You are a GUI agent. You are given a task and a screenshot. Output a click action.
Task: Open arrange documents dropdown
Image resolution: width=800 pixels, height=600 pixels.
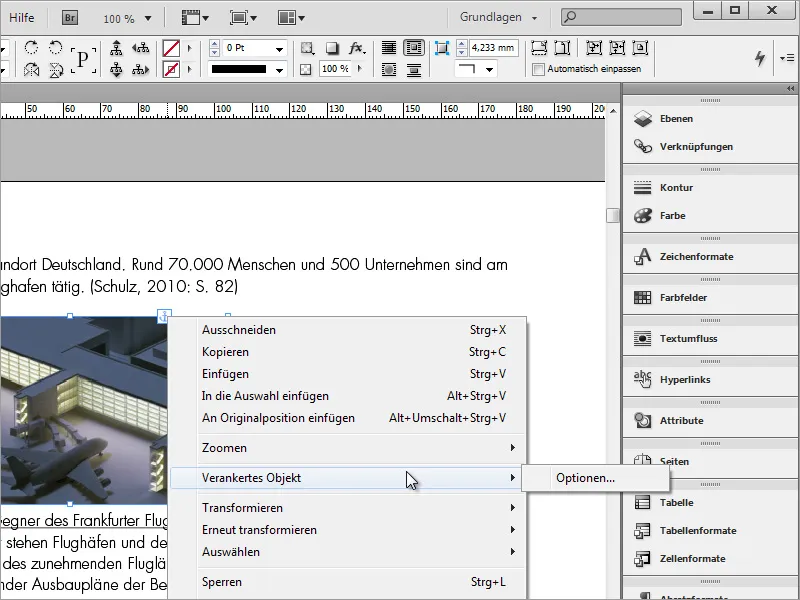(x=291, y=18)
